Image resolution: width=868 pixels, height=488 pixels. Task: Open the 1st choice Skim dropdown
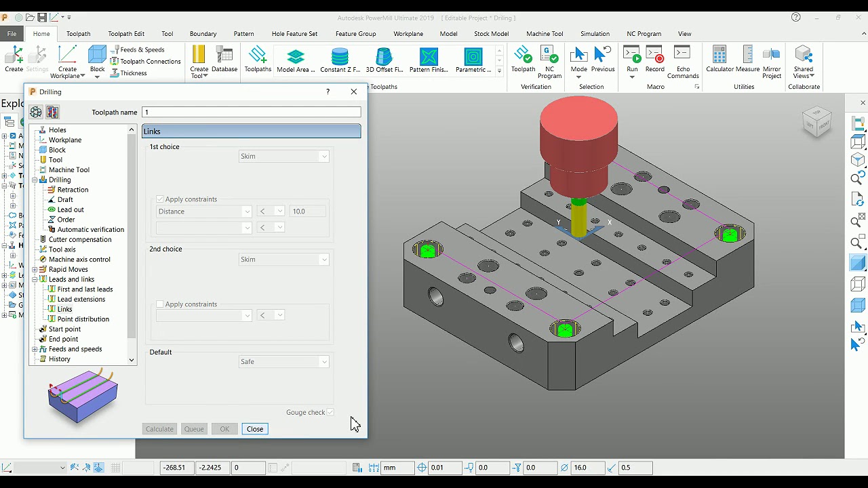coord(283,157)
